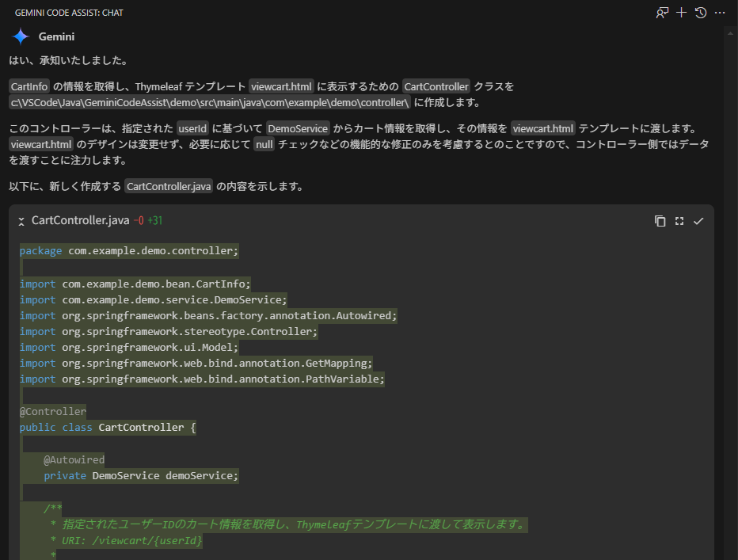Collapse the CartController.java code block

(21, 221)
